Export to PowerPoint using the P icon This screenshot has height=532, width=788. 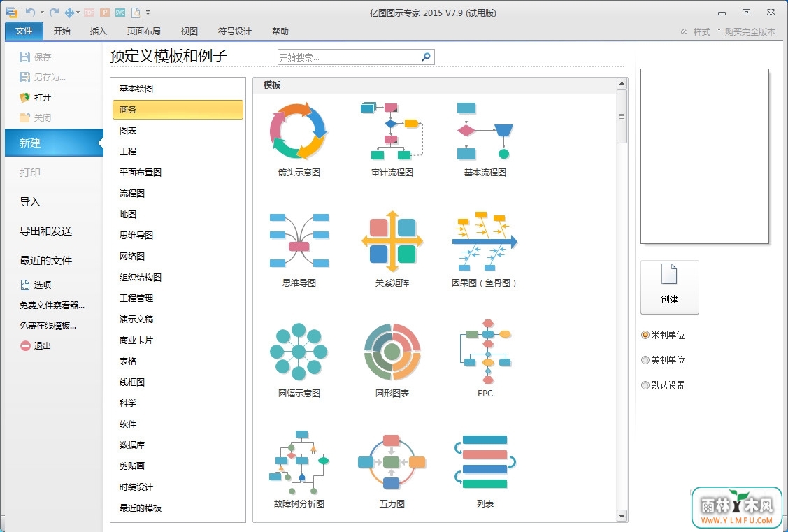[x=105, y=13]
